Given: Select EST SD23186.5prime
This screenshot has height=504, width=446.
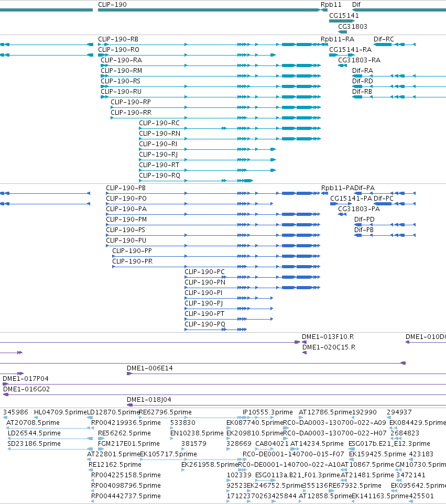Looking at the screenshot, I should click(34, 444).
